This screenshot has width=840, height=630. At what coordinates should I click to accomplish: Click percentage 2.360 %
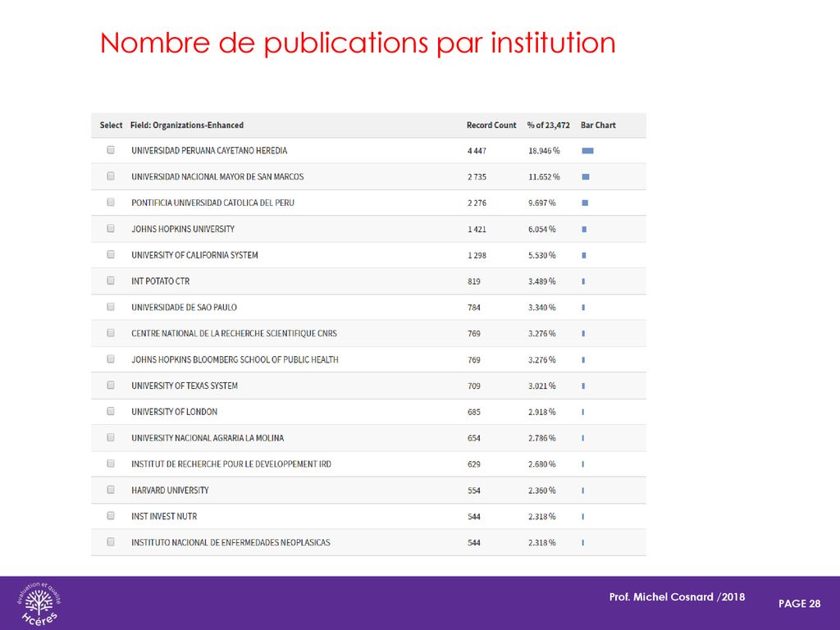point(542,491)
